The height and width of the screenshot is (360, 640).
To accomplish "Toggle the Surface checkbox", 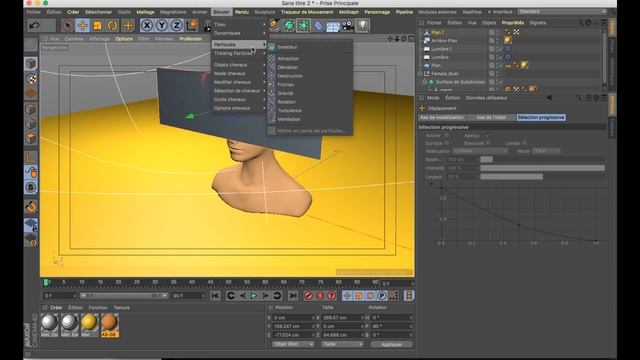I will [447, 143].
